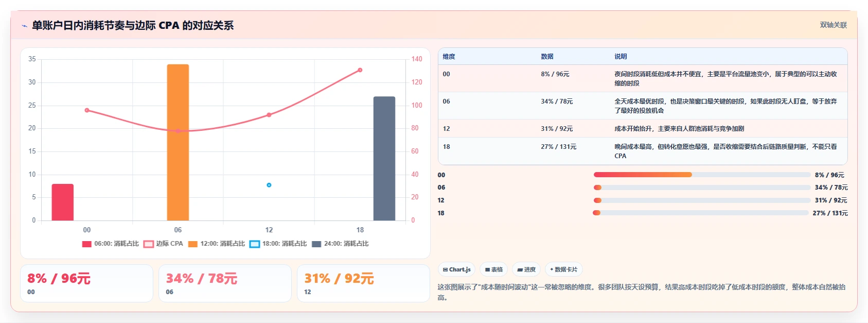
Task: Click the grey bar at 18
Action: tap(384, 158)
